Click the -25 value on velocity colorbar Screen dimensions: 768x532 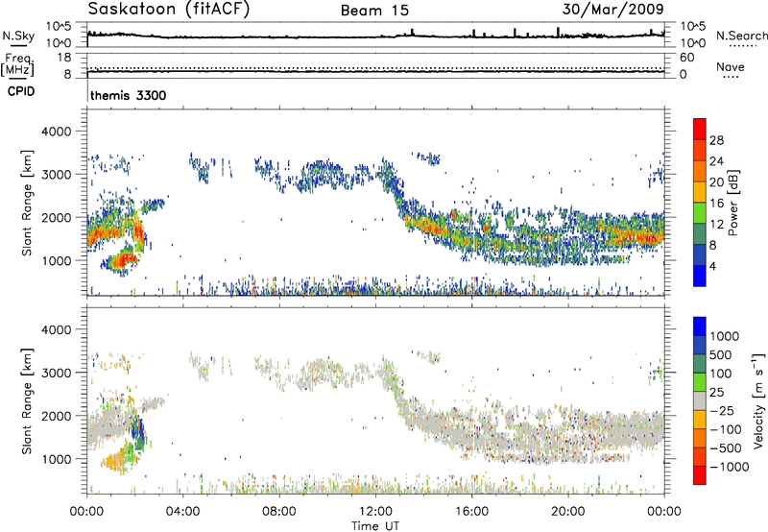click(x=722, y=411)
